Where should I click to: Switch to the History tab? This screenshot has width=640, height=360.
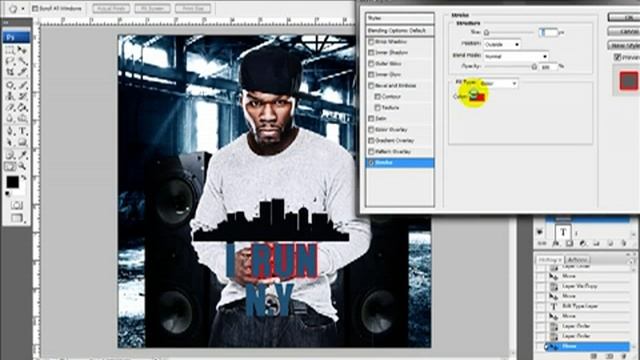[549, 260]
